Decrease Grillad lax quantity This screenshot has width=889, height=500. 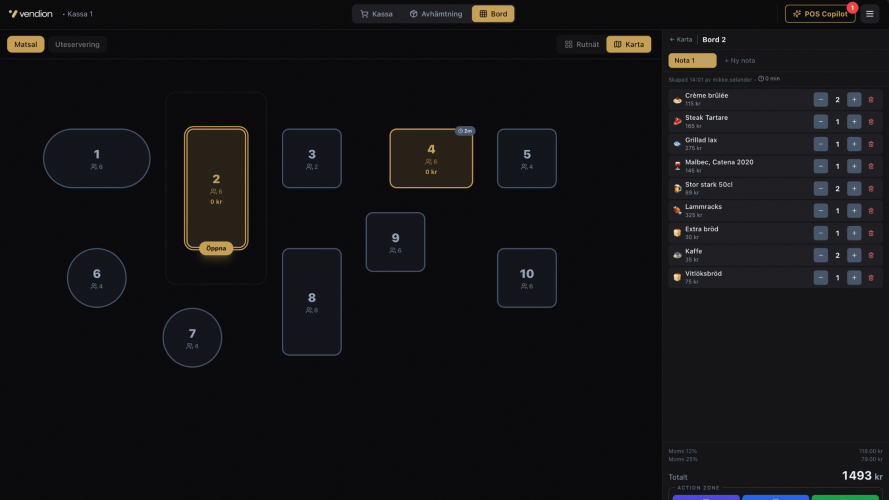click(x=820, y=144)
